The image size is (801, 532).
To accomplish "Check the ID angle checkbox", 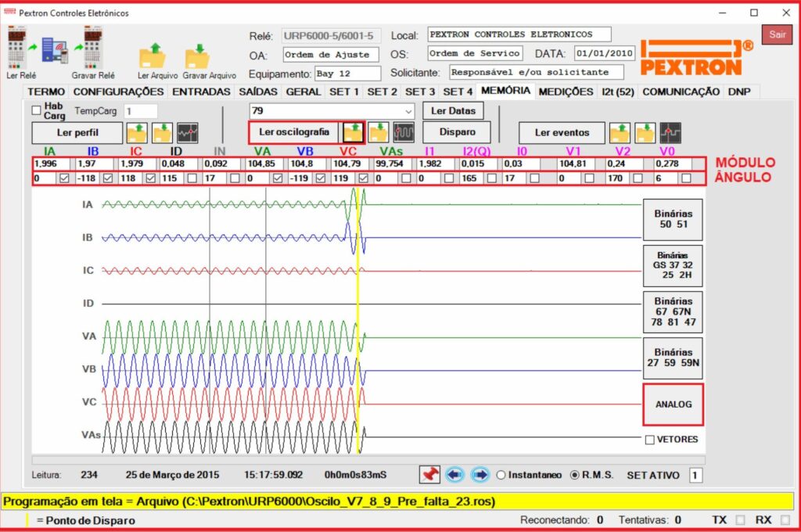I will 192,178.
